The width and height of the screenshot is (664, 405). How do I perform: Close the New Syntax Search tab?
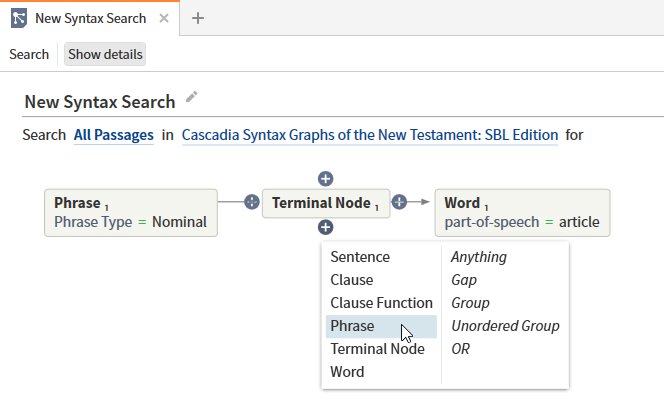click(164, 18)
